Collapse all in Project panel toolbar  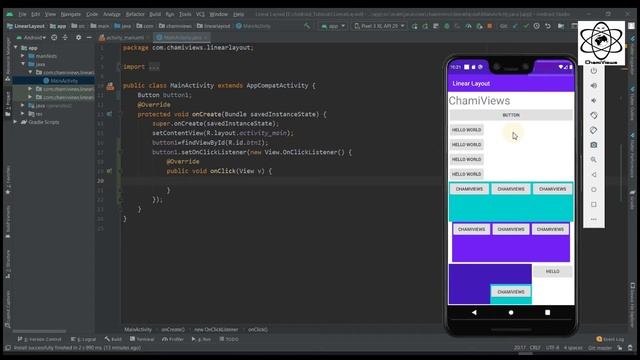tap(65, 37)
